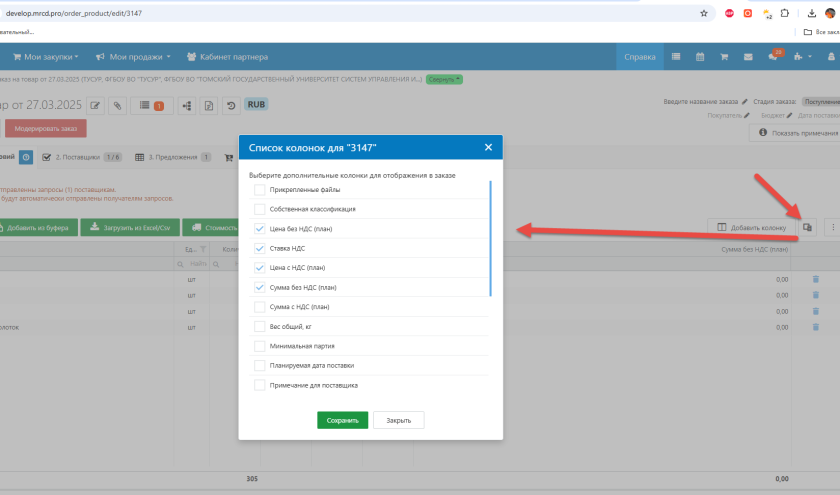
Task: Click the RUB currency badge
Action: (x=256, y=104)
